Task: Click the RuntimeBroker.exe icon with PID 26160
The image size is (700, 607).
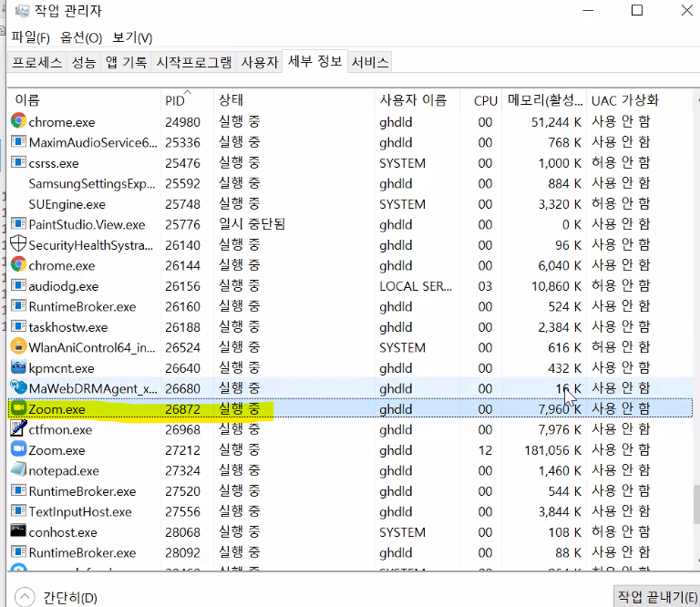Action: pos(18,305)
